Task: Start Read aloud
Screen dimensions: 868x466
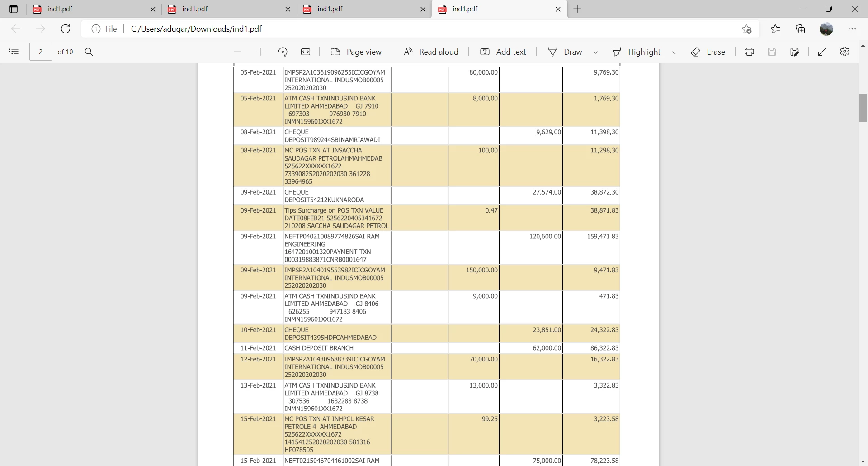Action: [x=430, y=52]
